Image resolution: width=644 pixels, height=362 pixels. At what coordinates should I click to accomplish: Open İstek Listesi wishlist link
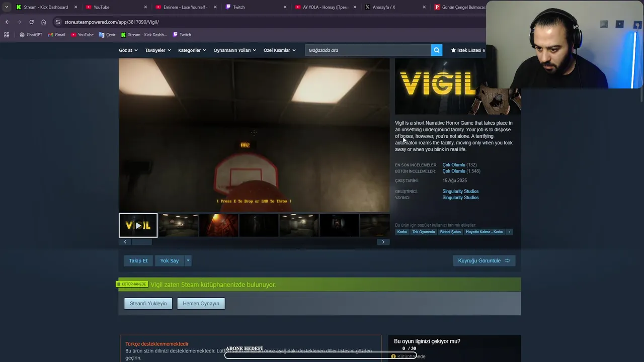pyautogui.click(x=468, y=50)
